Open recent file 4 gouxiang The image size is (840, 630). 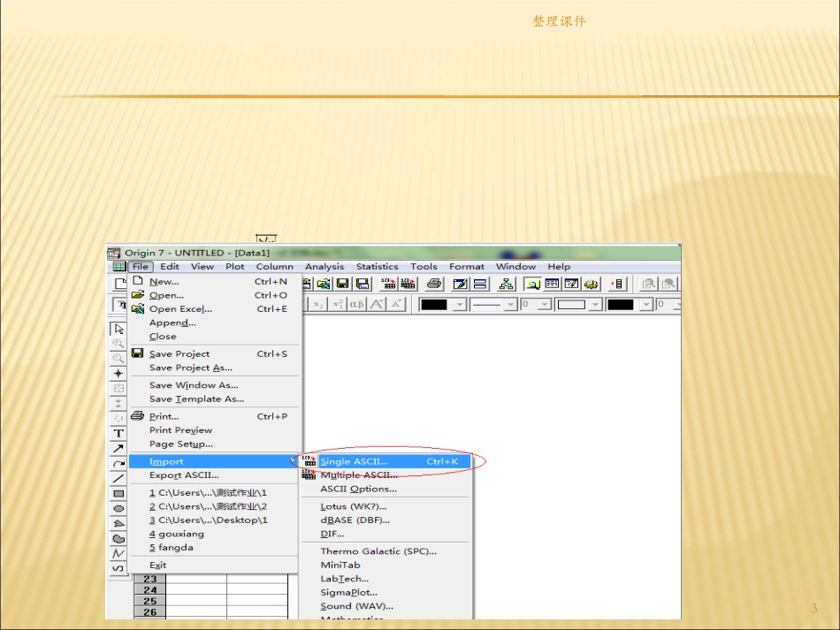[176, 534]
